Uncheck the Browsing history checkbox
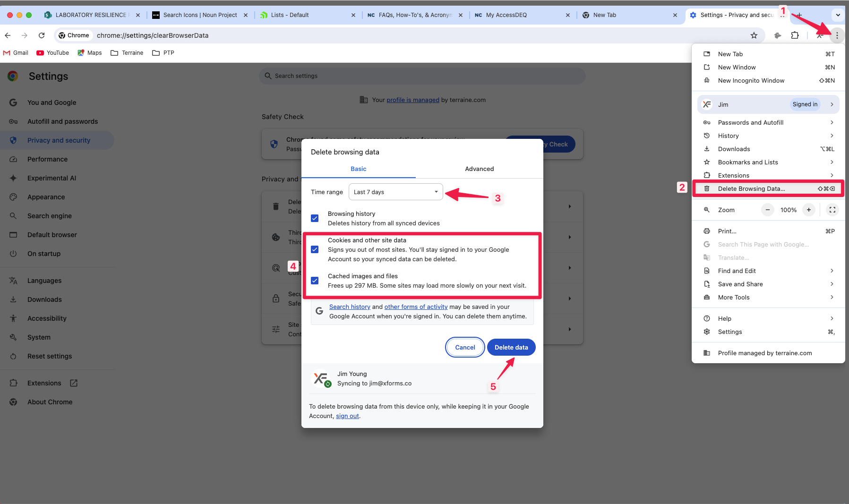The width and height of the screenshot is (849, 504). coord(315,218)
